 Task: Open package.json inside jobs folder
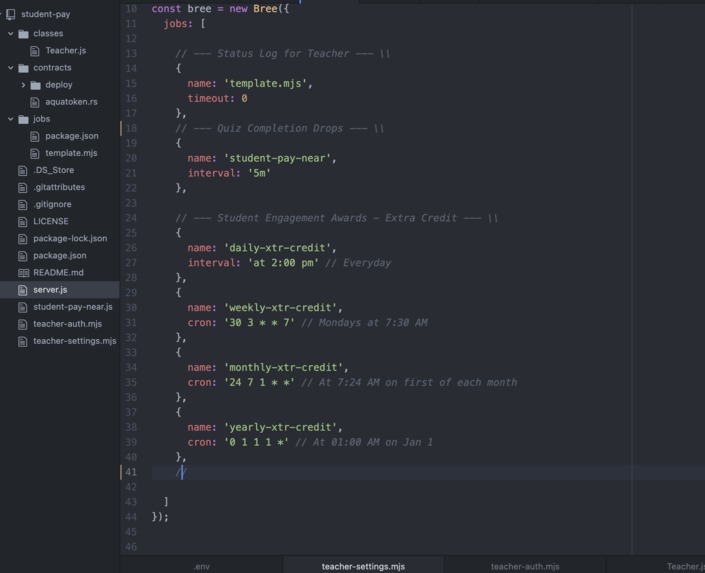coord(71,136)
